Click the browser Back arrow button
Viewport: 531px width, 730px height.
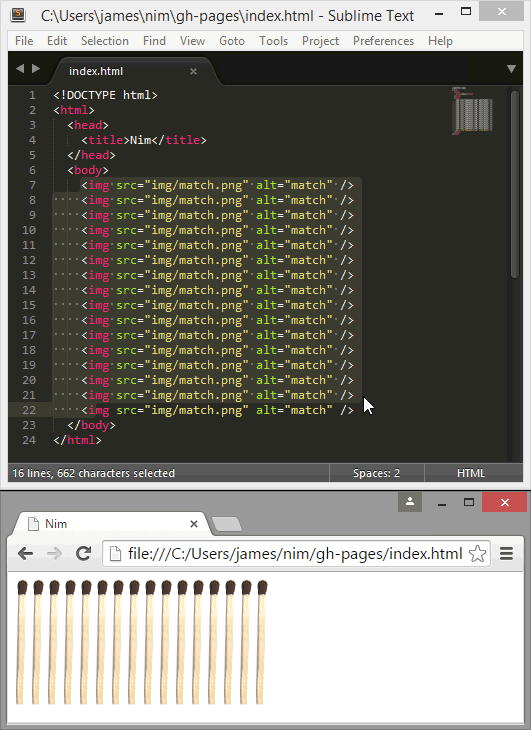[25, 554]
